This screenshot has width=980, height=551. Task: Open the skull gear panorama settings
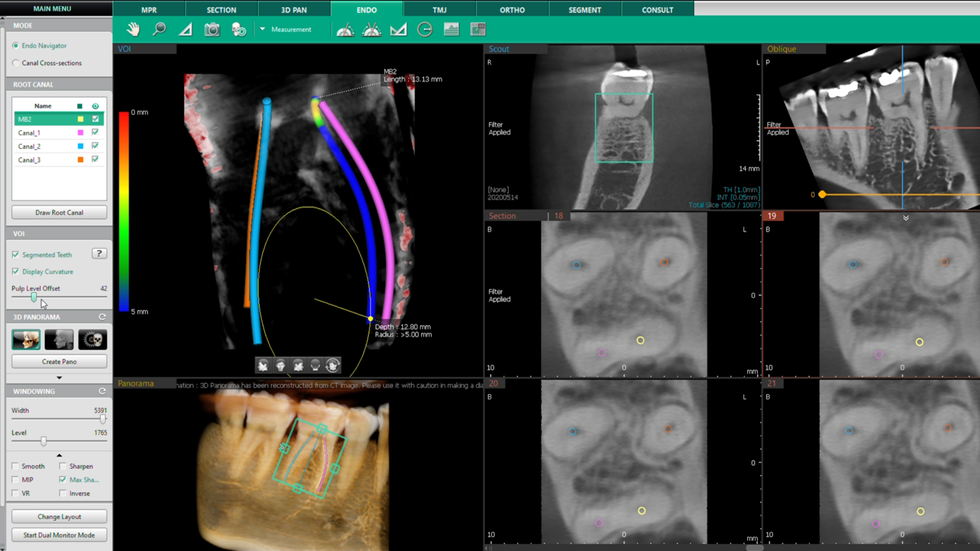pyautogui.click(x=92, y=339)
